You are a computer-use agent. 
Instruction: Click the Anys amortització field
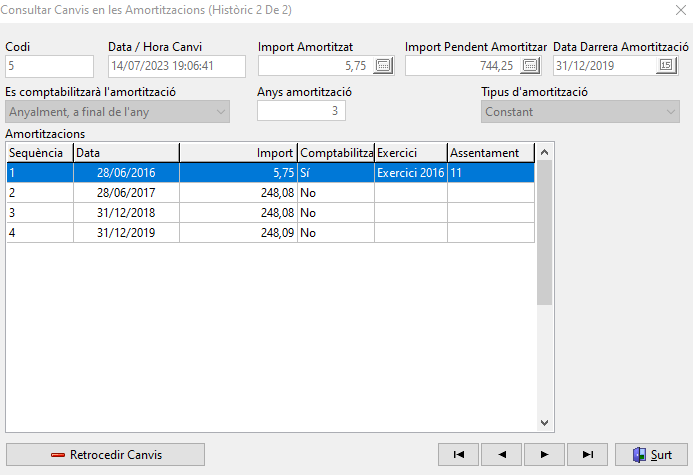[x=301, y=110]
